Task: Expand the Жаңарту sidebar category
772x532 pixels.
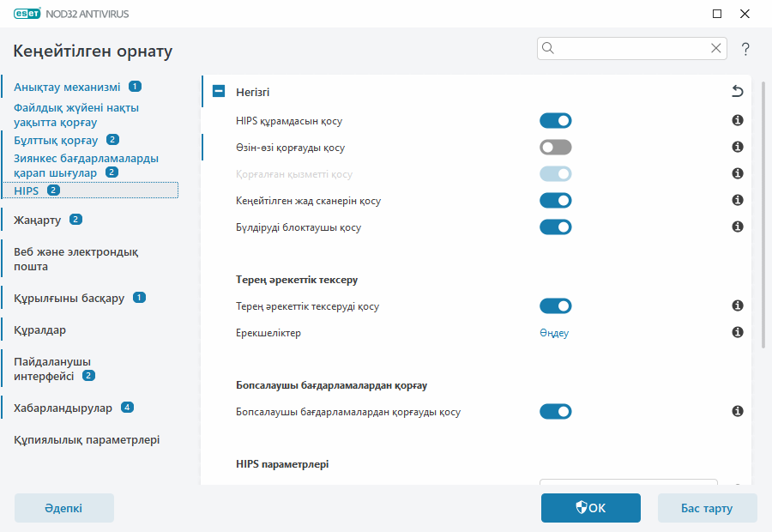Action: click(x=38, y=220)
